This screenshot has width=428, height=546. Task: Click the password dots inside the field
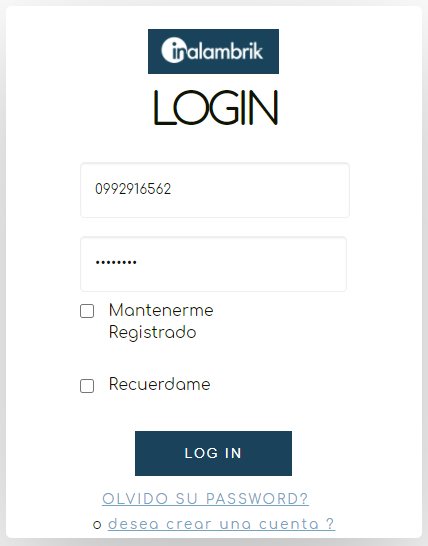point(116,262)
